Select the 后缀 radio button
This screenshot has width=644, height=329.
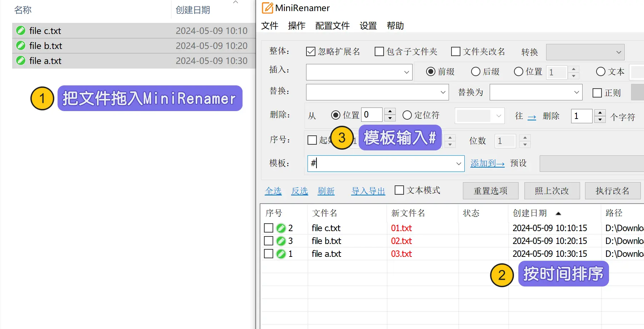pyautogui.click(x=475, y=72)
